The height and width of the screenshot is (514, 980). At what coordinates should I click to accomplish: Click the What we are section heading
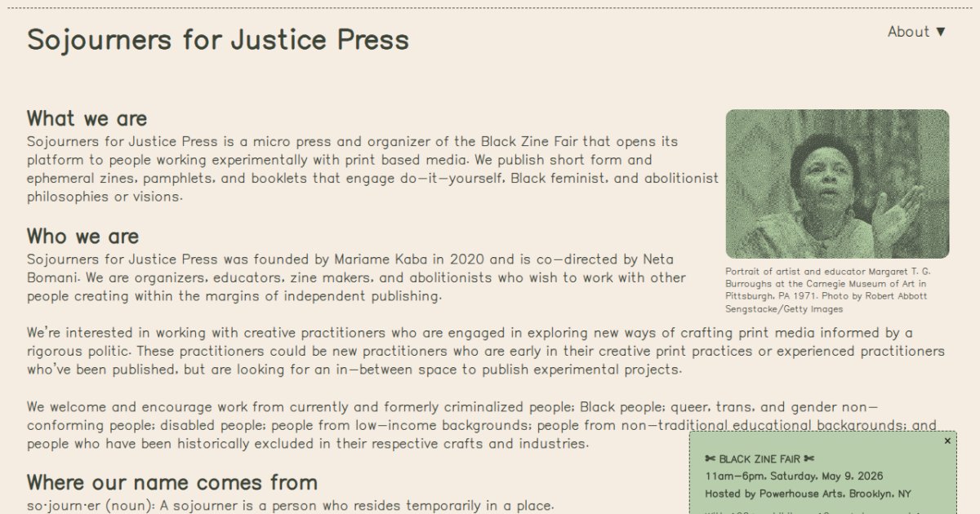(87, 117)
